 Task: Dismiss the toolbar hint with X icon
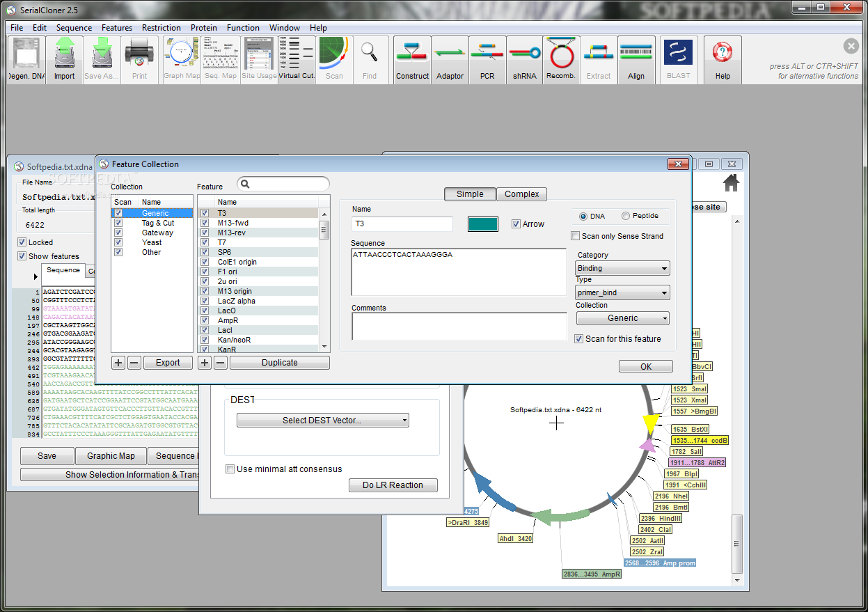coord(851,46)
